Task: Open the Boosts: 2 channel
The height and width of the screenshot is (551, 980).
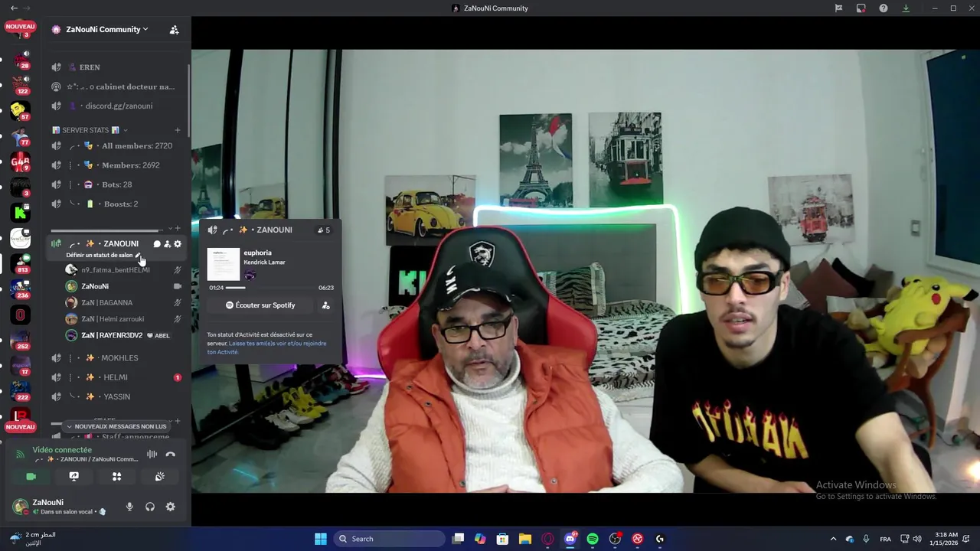Action: pos(116,204)
